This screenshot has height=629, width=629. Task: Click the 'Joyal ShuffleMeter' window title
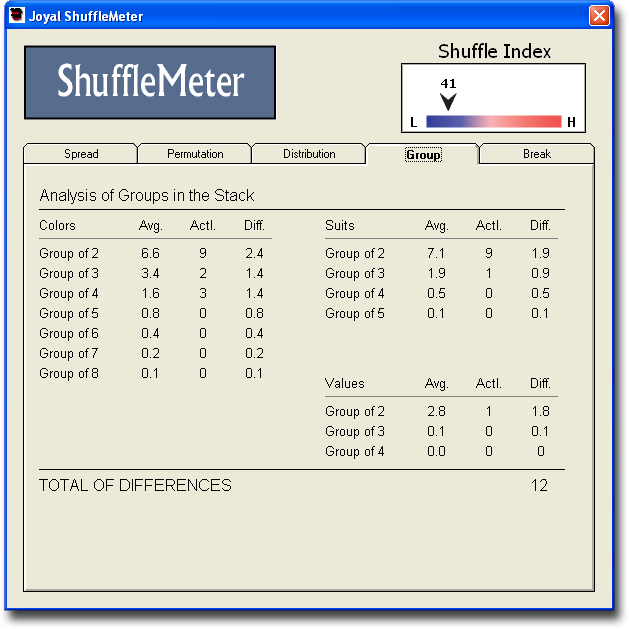click(86, 16)
